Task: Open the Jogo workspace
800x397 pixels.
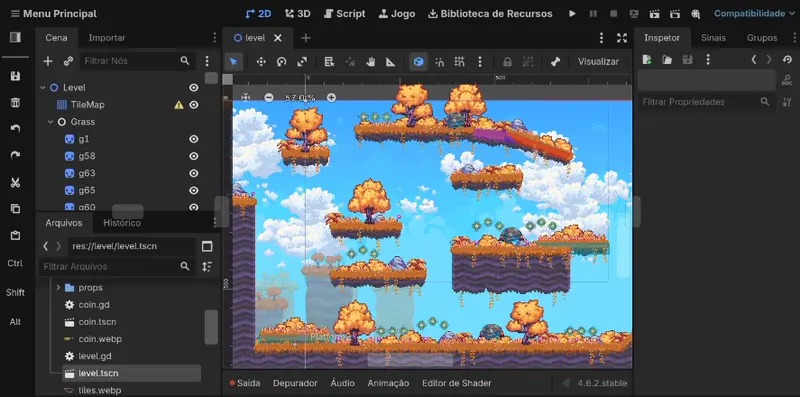Action: 397,14
